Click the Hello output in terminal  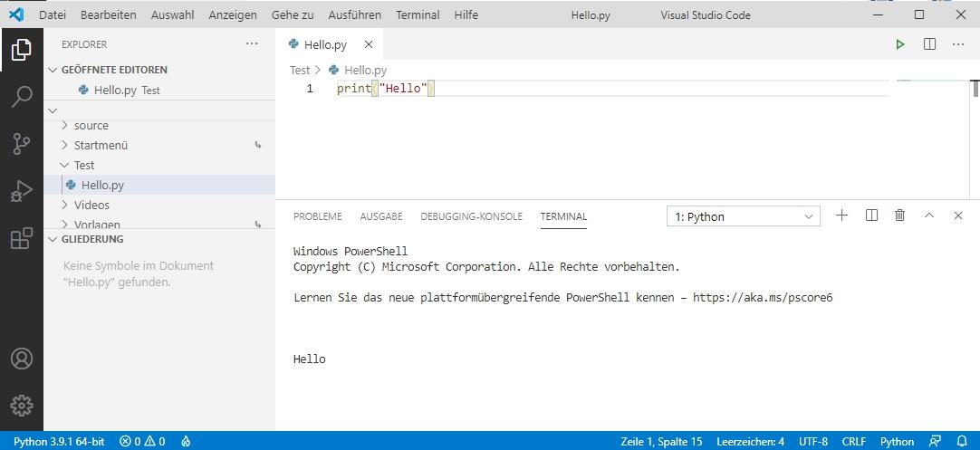[310, 359]
